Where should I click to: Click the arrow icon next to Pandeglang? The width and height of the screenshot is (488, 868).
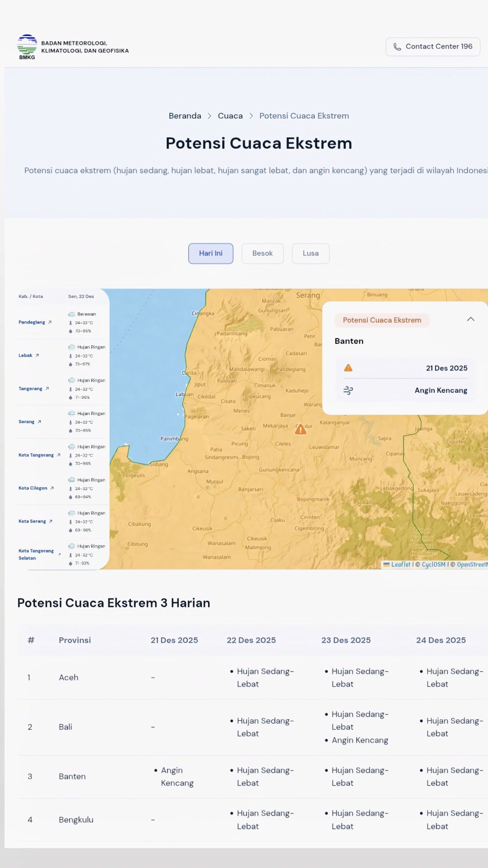point(50,322)
